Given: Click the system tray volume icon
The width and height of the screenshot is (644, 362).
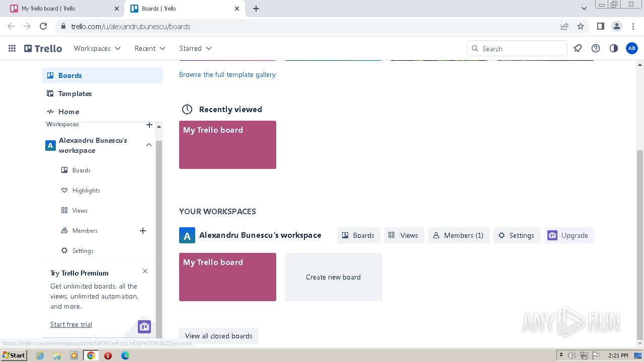Looking at the screenshot, I should pyautogui.click(x=572, y=355).
